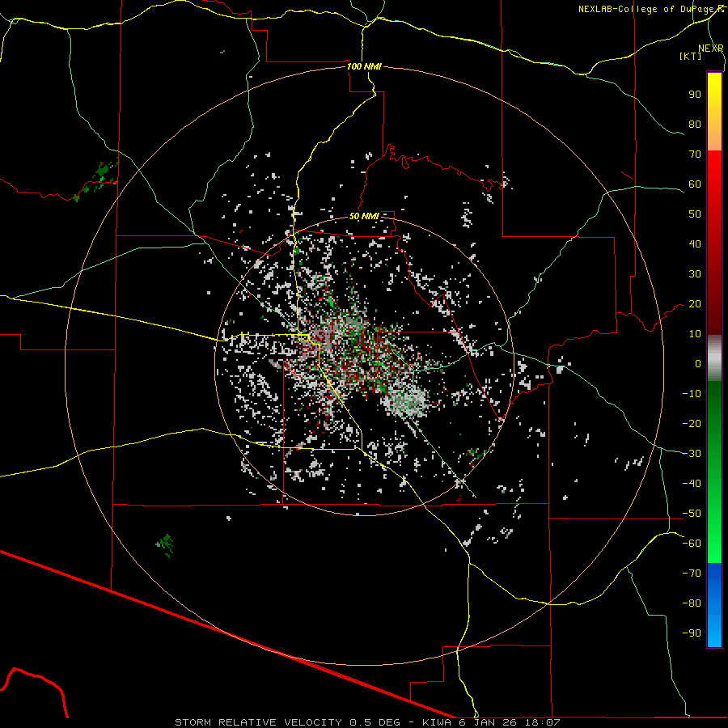Click the -70 value on the color scale
728x728 pixels.
(x=692, y=574)
